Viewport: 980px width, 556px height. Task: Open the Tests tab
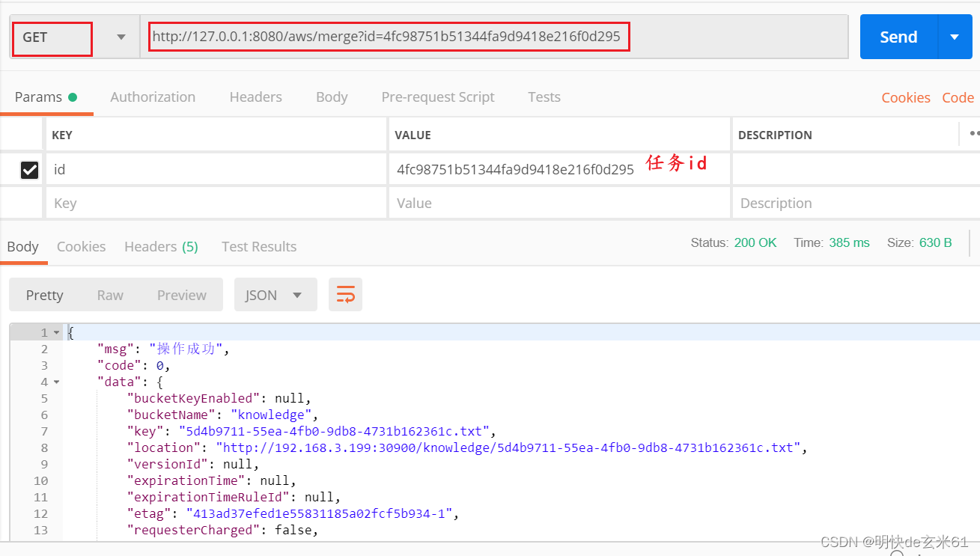point(544,97)
